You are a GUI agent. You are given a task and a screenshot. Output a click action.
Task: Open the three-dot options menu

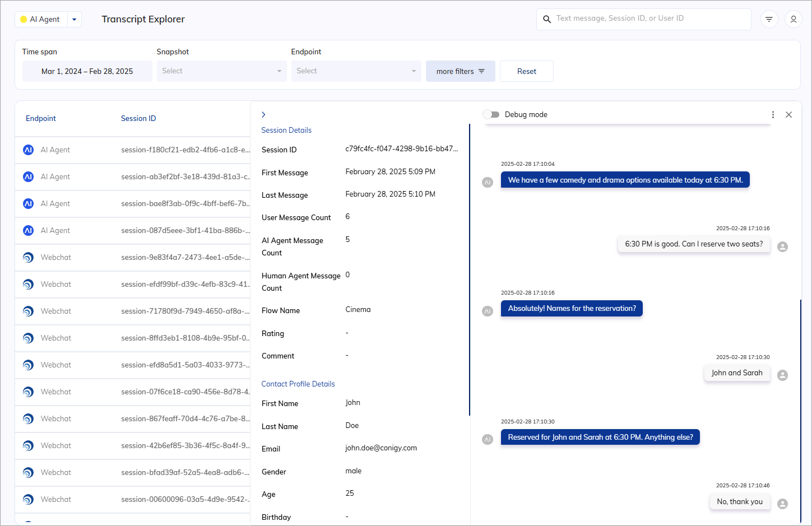coord(773,114)
